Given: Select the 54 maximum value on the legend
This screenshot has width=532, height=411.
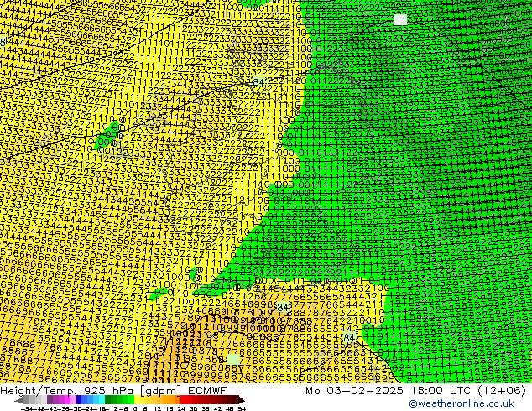Looking at the screenshot, I should tap(242, 408).
